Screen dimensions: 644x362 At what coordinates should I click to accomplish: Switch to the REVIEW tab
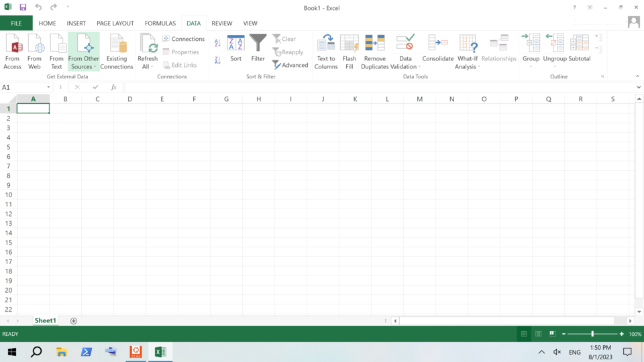(x=222, y=23)
